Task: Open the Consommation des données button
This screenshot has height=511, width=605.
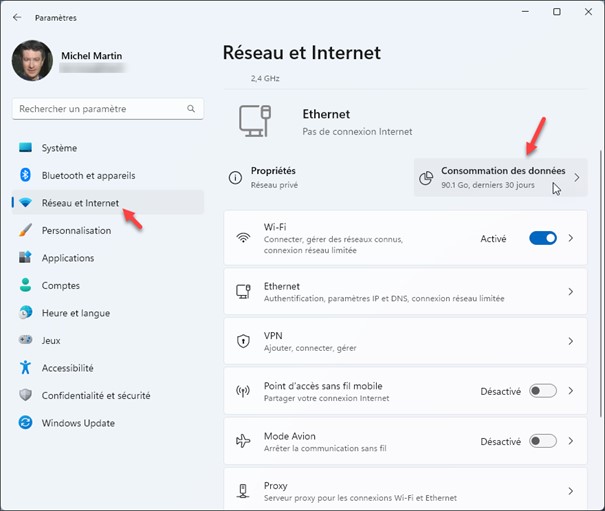Action: (500, 178)
